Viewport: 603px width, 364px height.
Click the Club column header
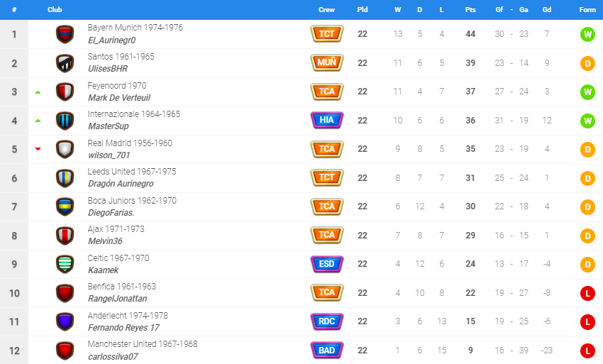[55, 10]
